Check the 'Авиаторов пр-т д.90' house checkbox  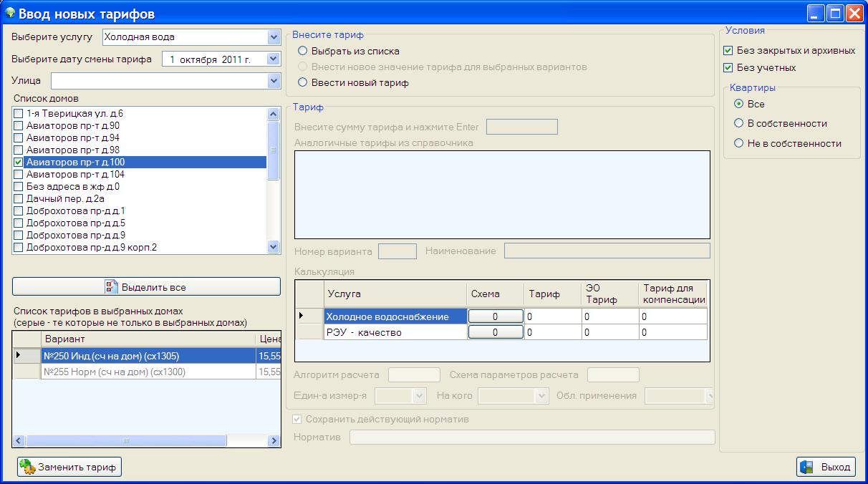click(x=19, y=126)
